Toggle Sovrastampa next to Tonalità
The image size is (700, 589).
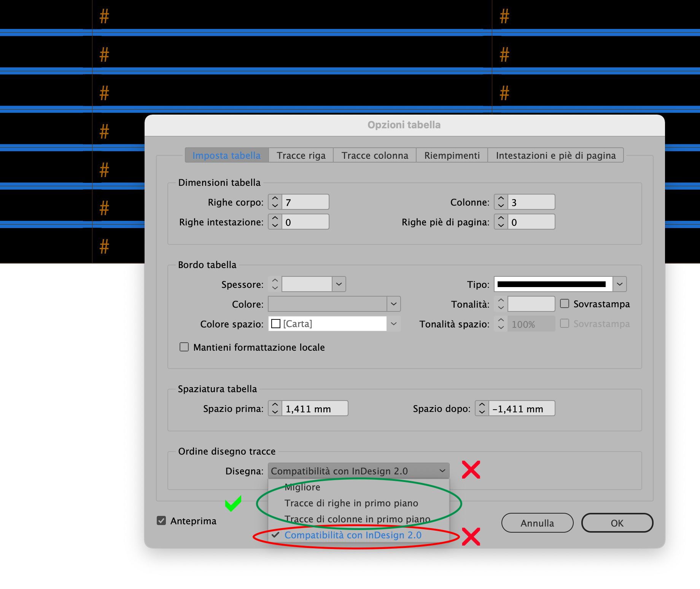[564, 303]
